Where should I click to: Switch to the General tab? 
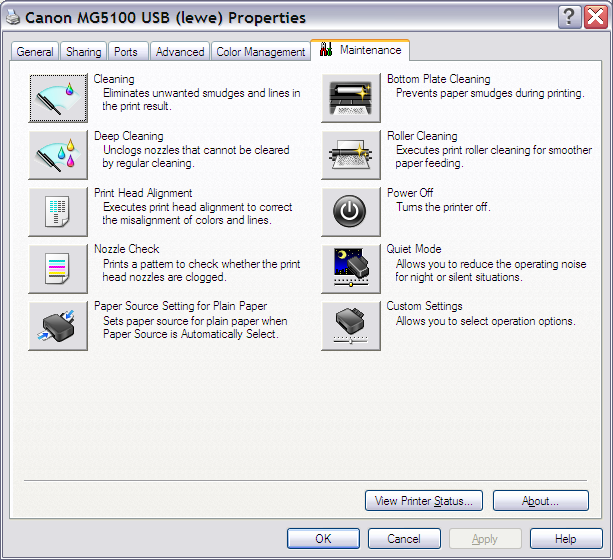[x=35, y=52]
